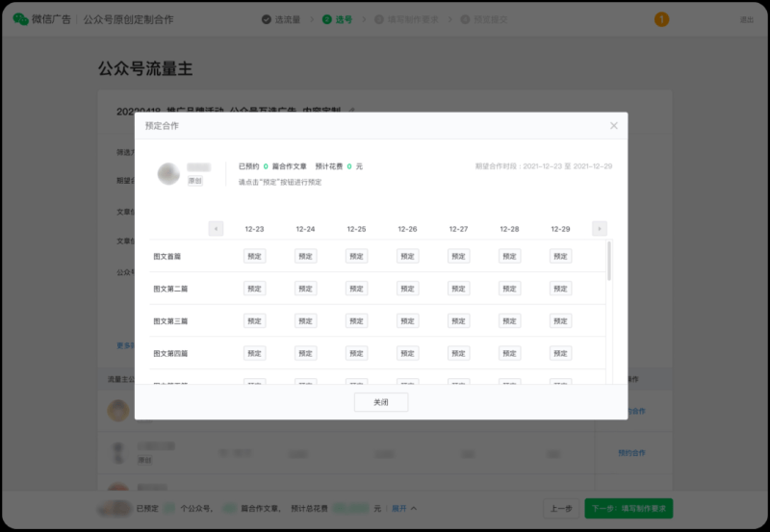This screenshot has width=770, height=532.
Task: Book 图文首篇 on 12-25
Action: tap(356, 256)
